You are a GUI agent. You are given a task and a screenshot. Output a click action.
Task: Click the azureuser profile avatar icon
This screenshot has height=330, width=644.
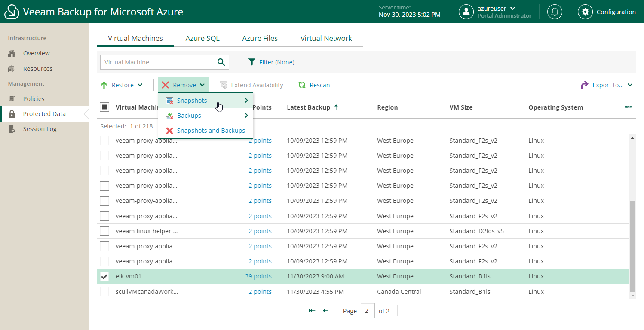coord(466,12)
